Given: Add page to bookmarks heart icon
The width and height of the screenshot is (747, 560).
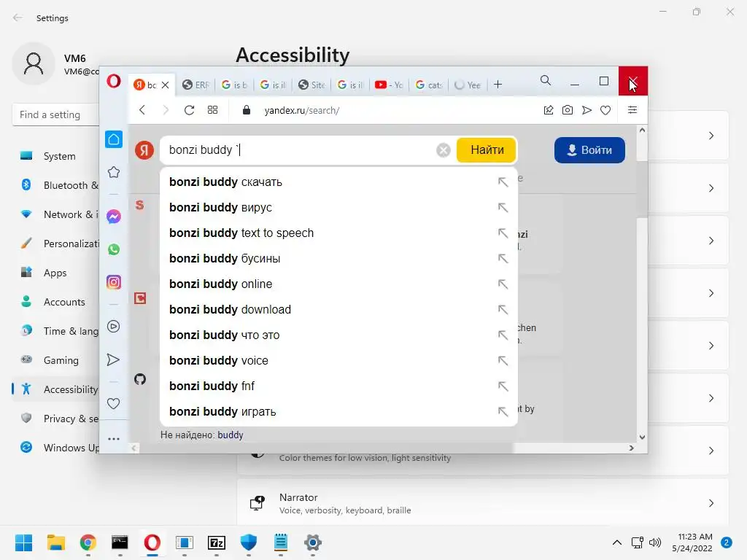Looking at the screenshot, I should (605, 111).
